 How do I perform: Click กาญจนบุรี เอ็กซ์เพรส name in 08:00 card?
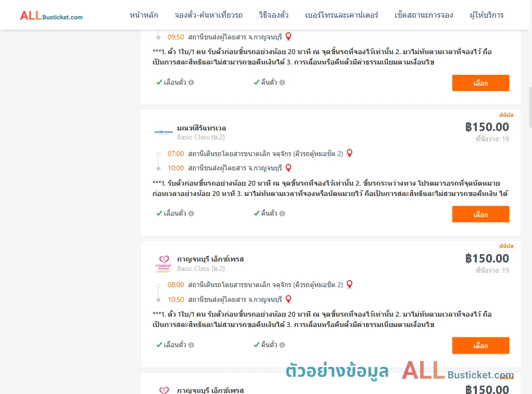(x=210, y=259)
